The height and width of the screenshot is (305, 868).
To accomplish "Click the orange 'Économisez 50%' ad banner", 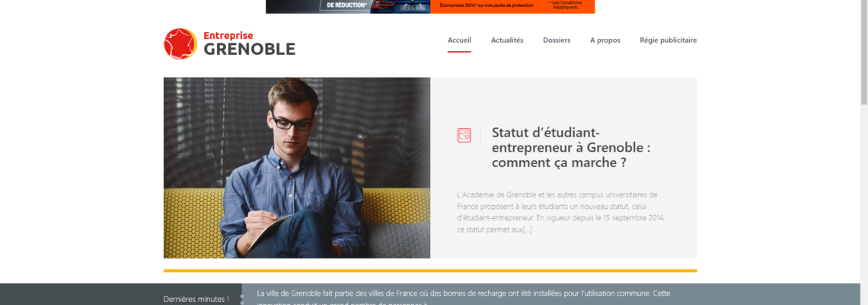I will [x=512, y=7].
